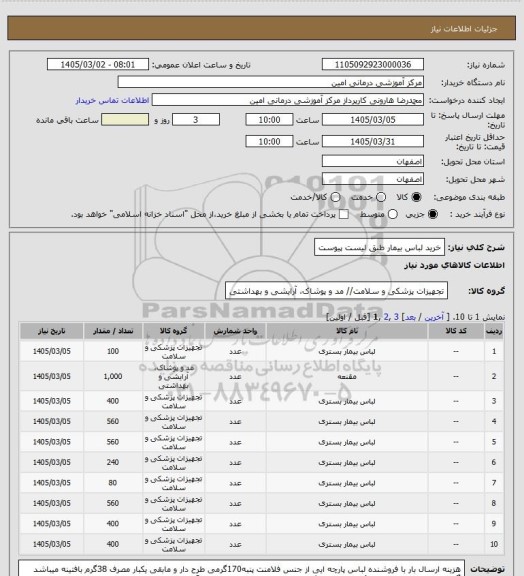This screenshot has width=524, height=576.
Task: Click the delivery city field اصفهان
Action: [373, 179]
